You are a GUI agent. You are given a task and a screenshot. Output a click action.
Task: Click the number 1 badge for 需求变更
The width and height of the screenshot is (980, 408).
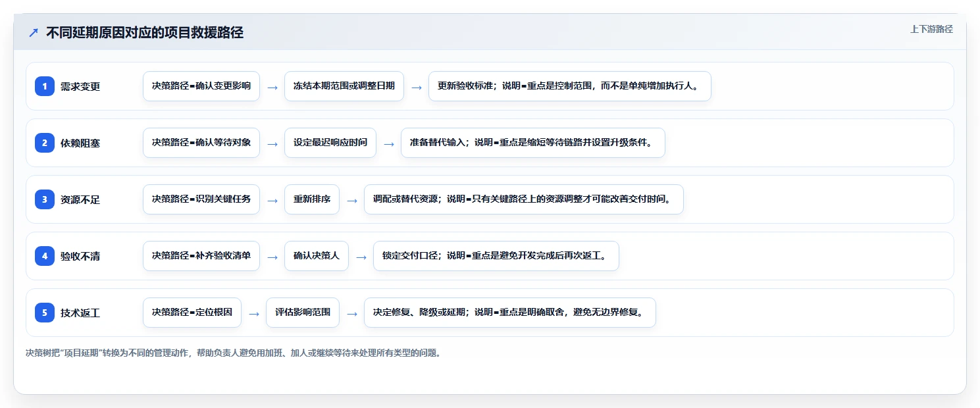tap(45, 86)
